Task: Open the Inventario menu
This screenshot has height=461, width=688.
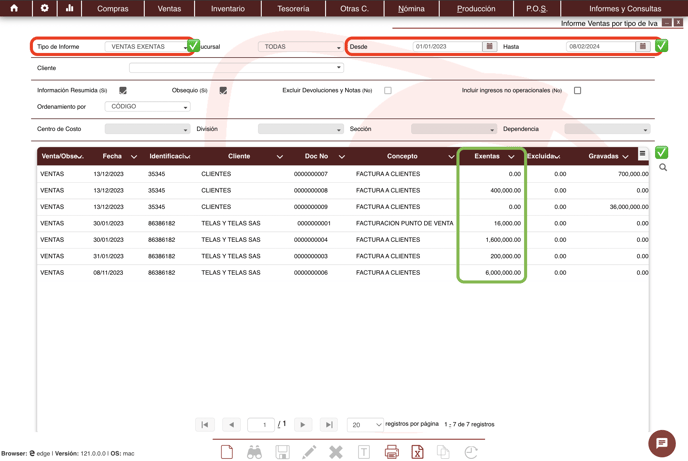Action: click(228, 8)
